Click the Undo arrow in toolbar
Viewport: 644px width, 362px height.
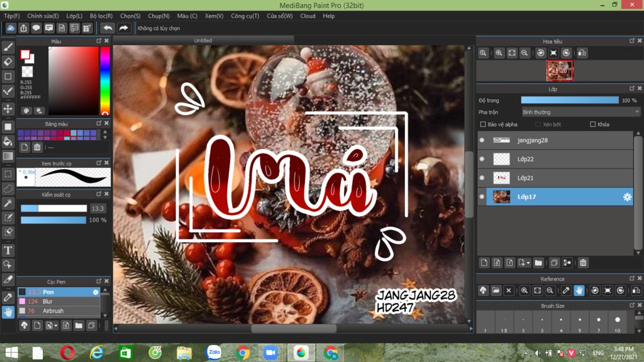tap(108, 28)
